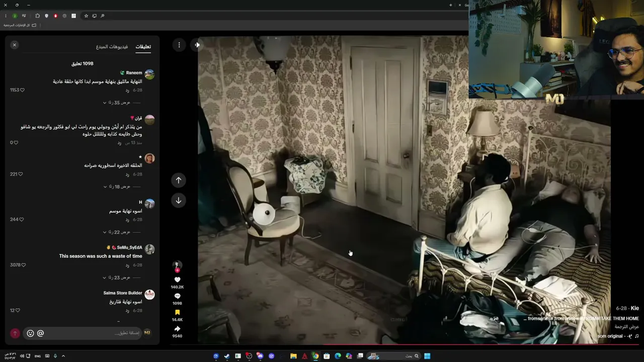
Task: Like the TikTok video with the heart icon
Action: click(x=177, y=280)
